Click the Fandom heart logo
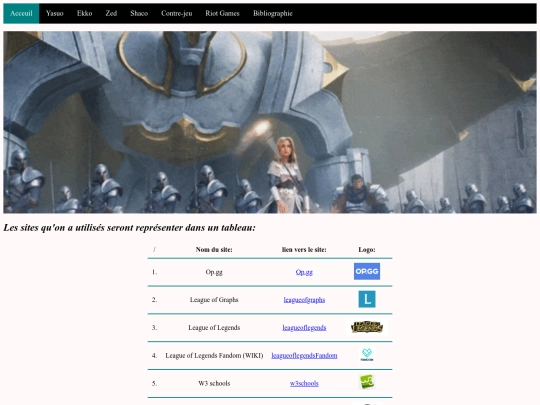 point(367,354)
